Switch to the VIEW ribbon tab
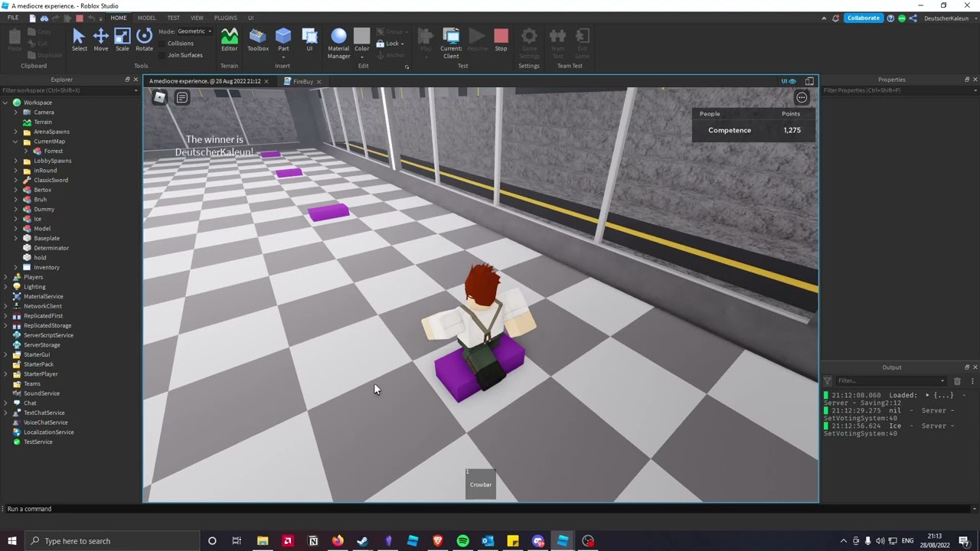Image resolution: width=980 pixels, height=551 pixels. pos(197,18)
